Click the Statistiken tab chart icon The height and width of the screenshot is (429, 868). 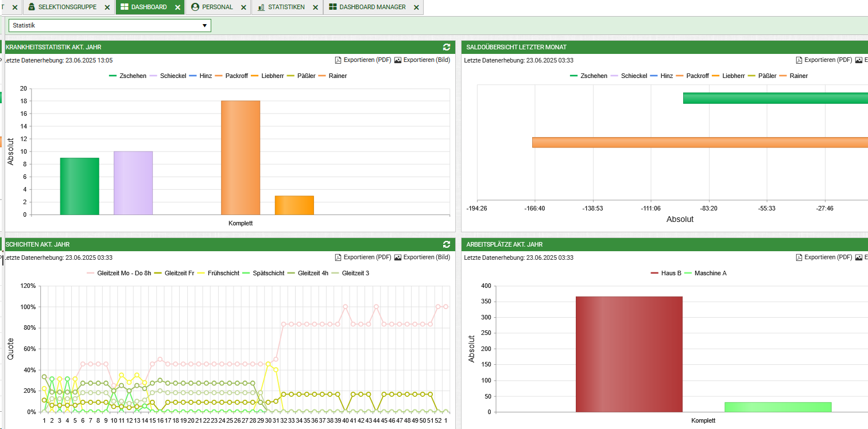pyautogui.click(x=261, y=7)
